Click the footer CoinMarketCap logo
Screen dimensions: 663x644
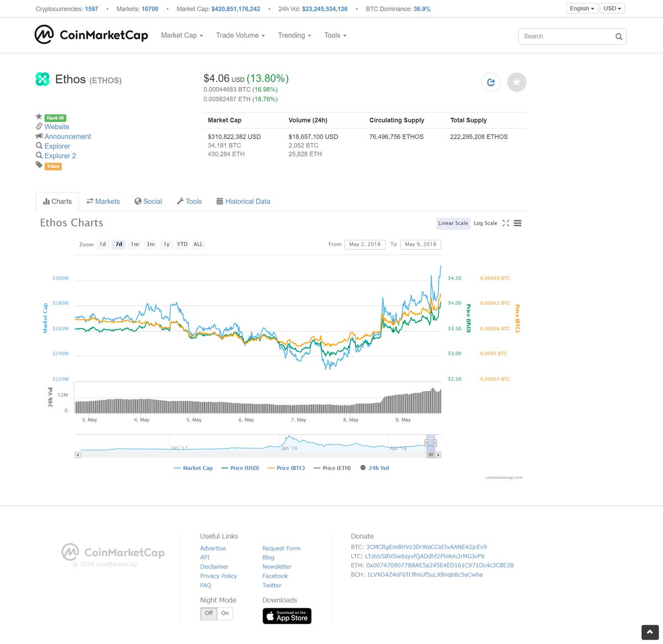[x=113, y=552]
